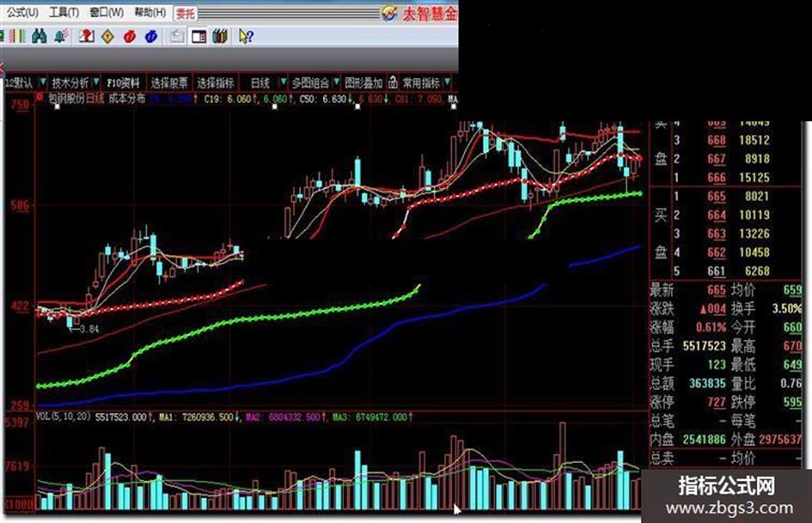Click the 内盘 value 2541886
Image resolution: width=812 pixels, height=523 pixels.
(705, 440)
